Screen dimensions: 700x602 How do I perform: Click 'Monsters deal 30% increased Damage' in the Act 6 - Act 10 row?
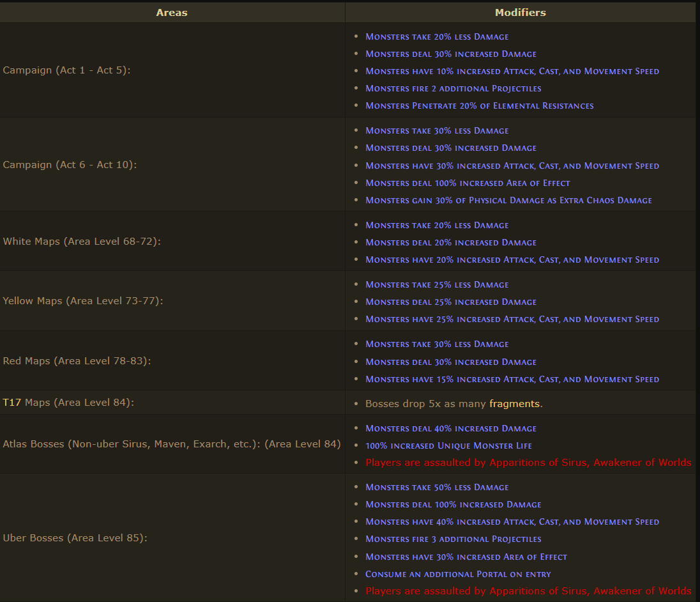click(451, 148)
